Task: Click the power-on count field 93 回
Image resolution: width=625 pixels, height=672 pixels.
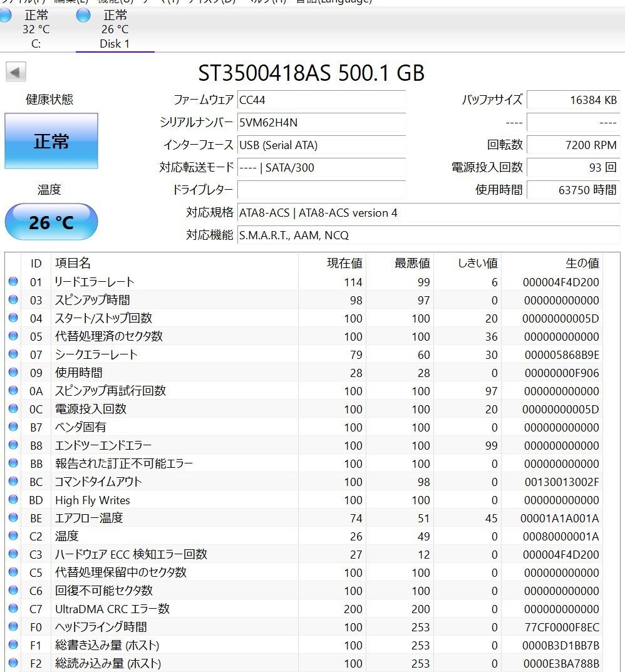Action: click(574, 168)
